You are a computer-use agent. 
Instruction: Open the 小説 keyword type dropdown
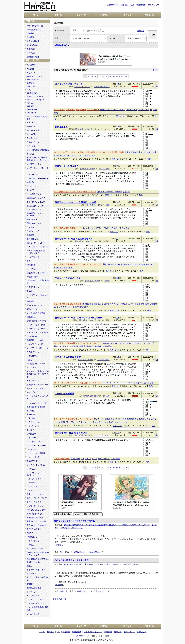tap(78, 30)
